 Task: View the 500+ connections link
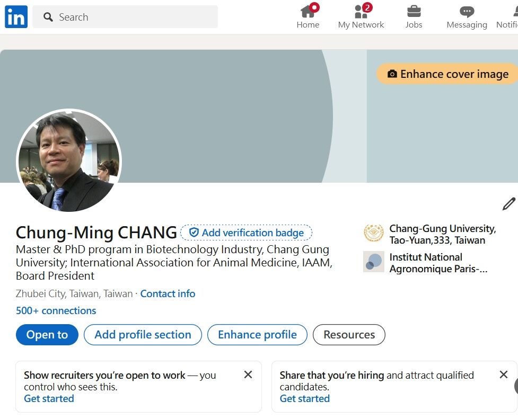coord(56,311)
